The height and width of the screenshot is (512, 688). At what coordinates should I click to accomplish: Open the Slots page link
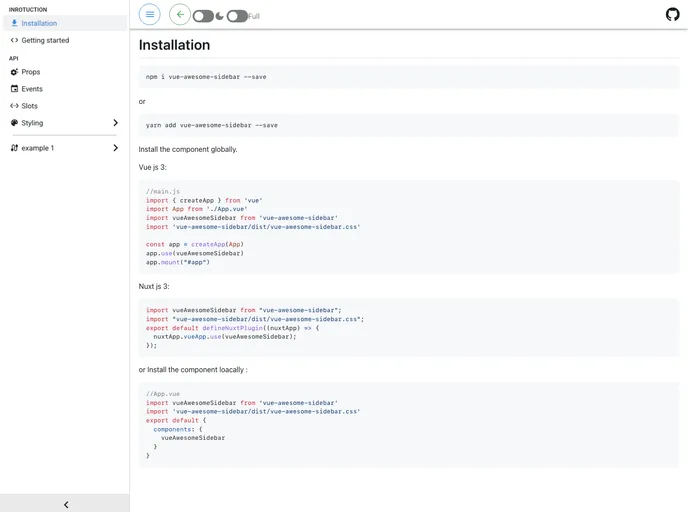[30, 106]
